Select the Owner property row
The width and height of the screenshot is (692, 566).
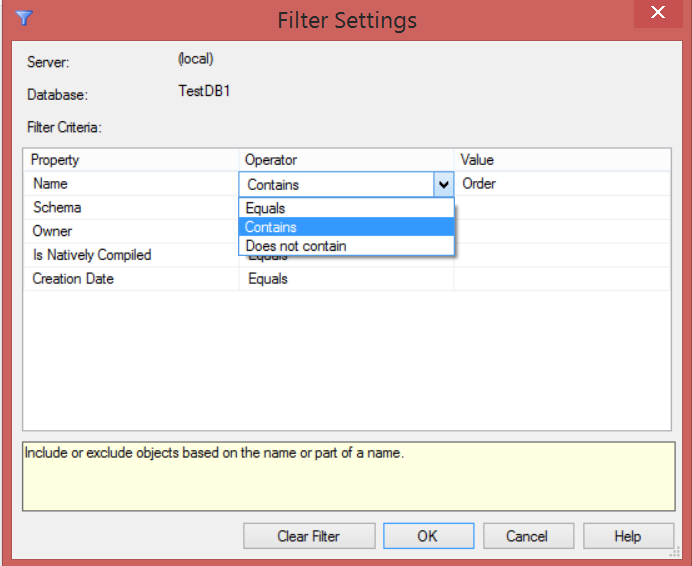click(53, 231)
